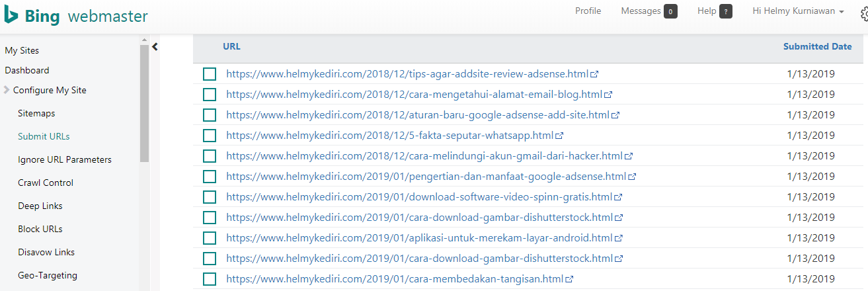Check the box for cara-membedakan-tangisan URL

tap(210, 279)
